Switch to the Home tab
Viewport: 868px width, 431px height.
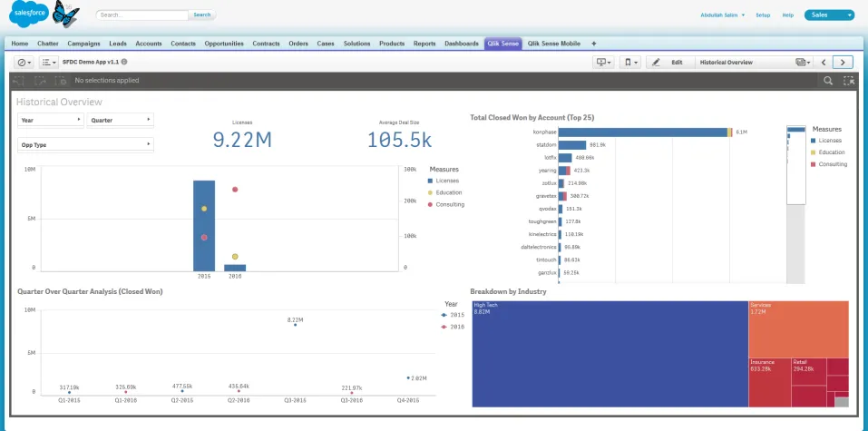pyautogui.click(x=19, y=44)
